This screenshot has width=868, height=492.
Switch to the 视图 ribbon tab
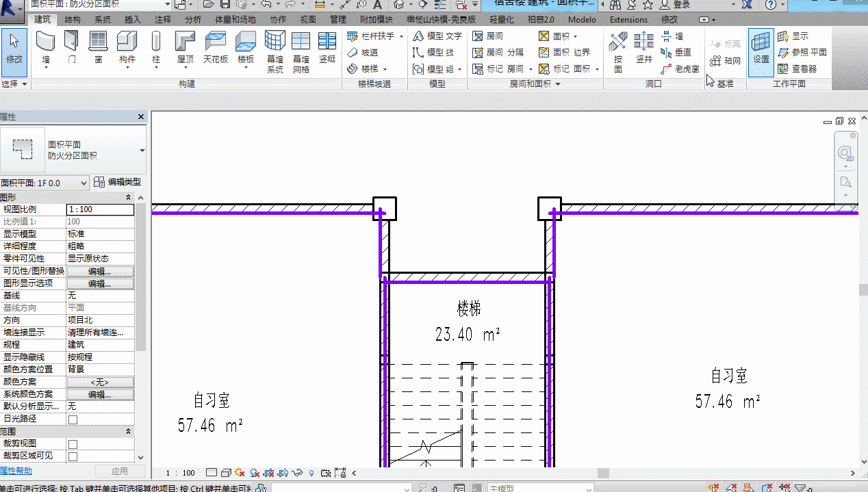(308, 20)
